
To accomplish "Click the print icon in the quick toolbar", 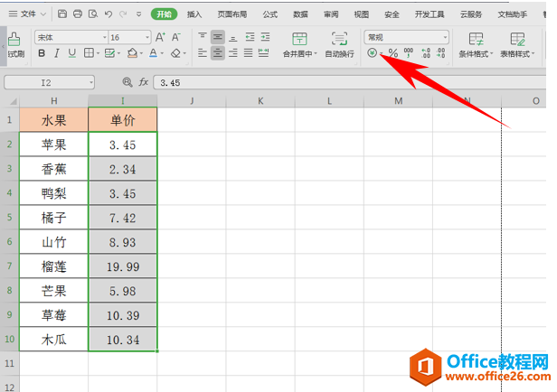I will pos(78,14).
